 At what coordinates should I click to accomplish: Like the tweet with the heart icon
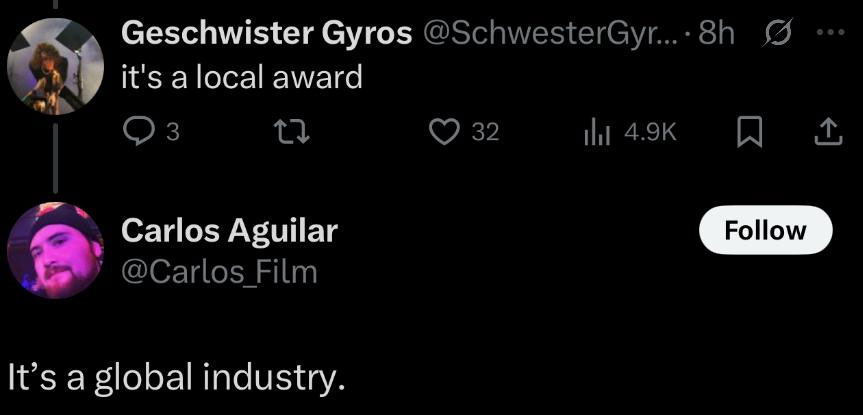[443, 132]
